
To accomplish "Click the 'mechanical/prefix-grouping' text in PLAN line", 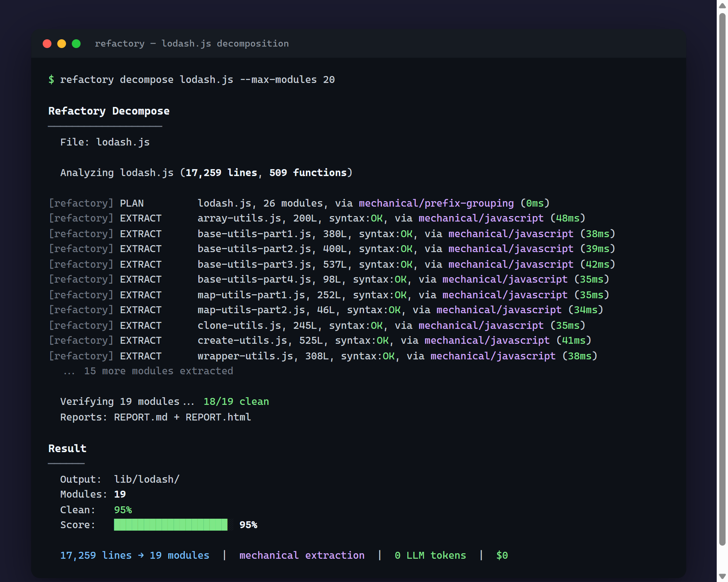I will 436,203.
